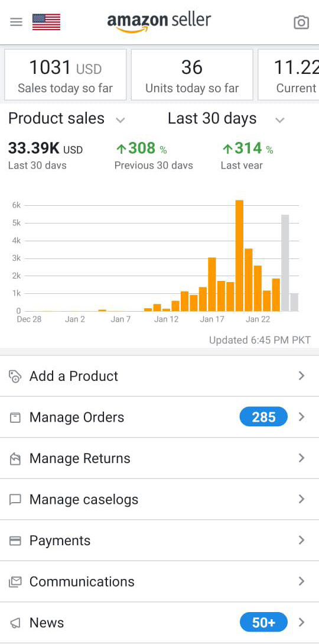Screen dimensions: 319x644
Task: Tap the 285 orders badge
Action: 263,417
